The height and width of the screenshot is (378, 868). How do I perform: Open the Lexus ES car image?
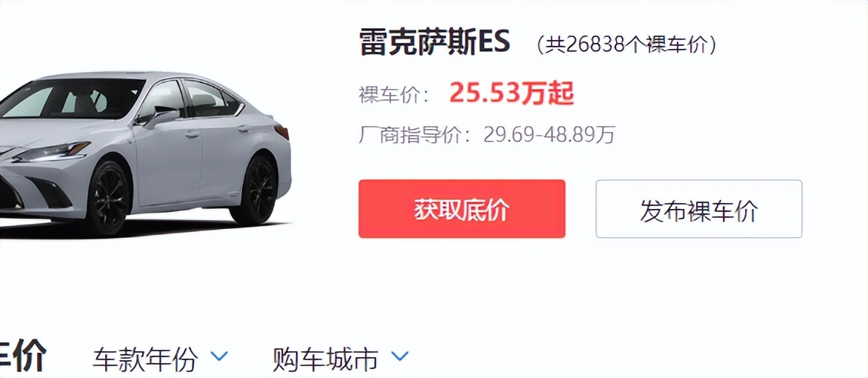pos(145,153)
